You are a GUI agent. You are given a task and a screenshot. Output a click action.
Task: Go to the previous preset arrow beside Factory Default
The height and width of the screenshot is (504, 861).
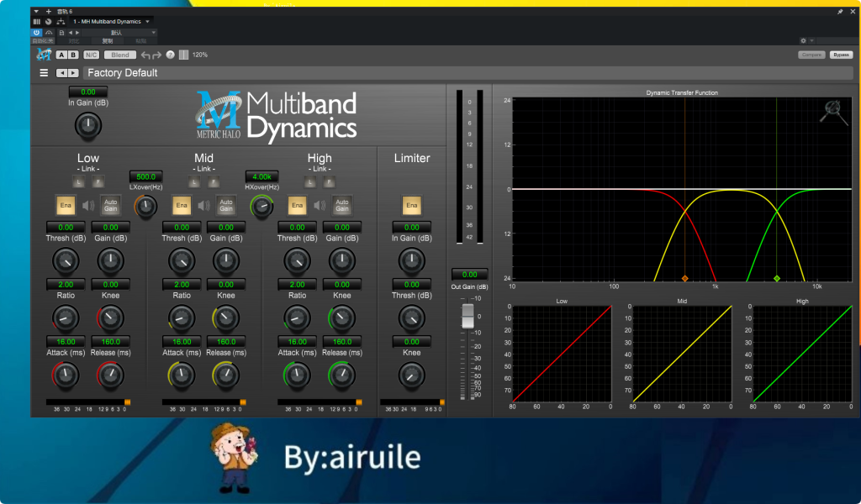tap(62, 73)
